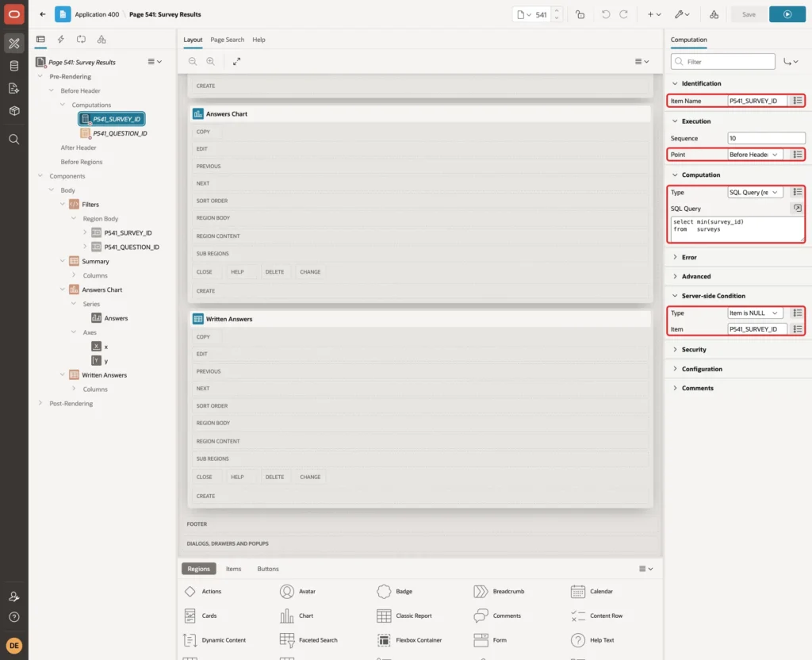
Task: Expand layout to full screen
Action: tap(236, 62)
